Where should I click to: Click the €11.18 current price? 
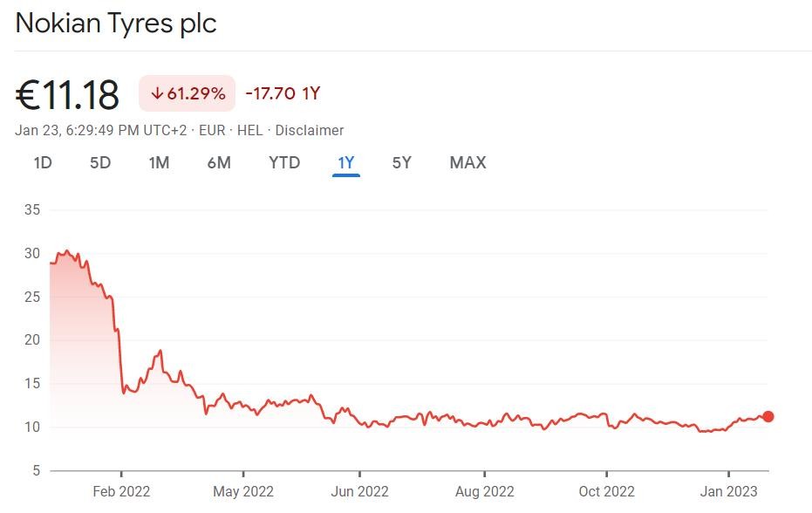(x=67, y=94)
